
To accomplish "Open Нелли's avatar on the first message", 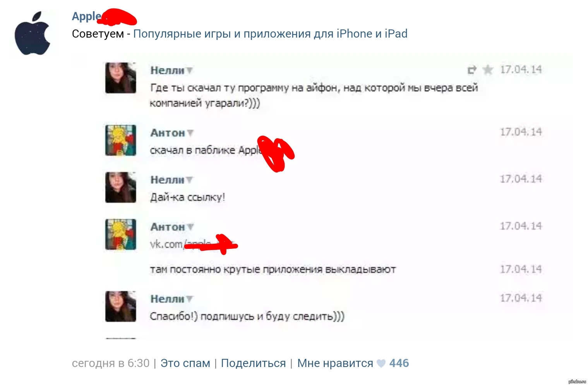I will click(x=121, y=78).
